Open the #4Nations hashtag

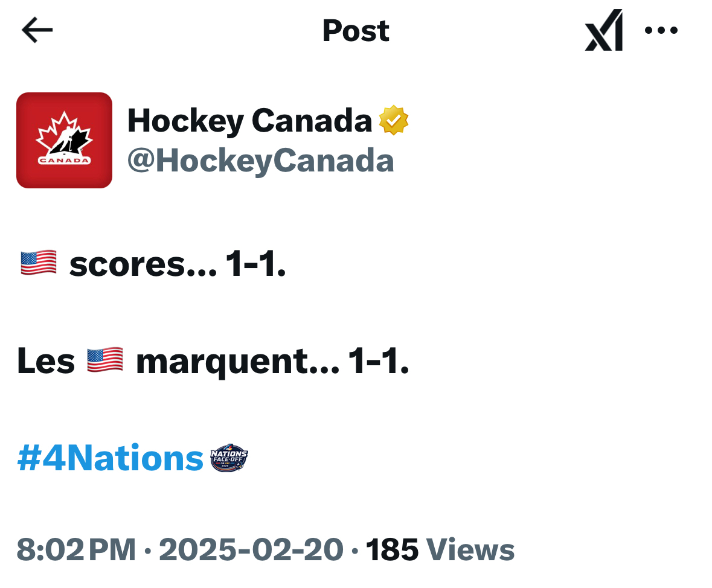(x=110, y=459)
